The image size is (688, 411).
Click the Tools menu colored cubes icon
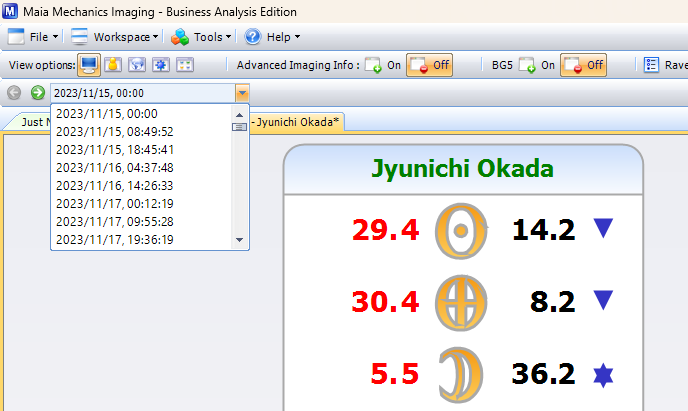click(180, 37)
